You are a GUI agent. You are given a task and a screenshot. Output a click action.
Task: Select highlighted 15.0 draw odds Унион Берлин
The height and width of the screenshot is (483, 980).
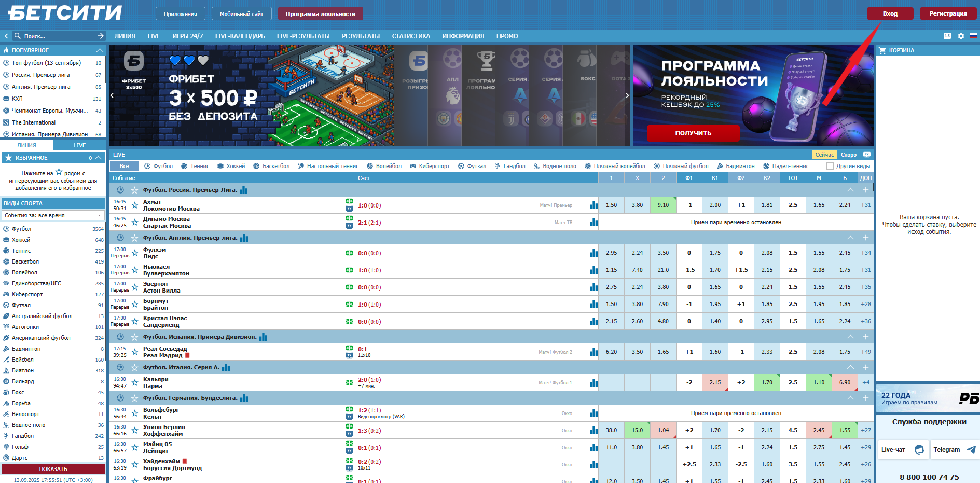[638, 431]
